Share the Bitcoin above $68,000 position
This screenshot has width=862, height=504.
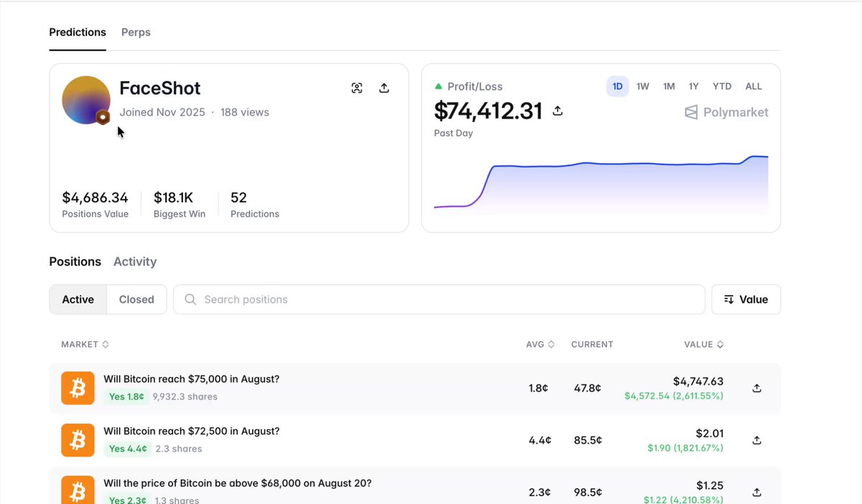click(x=756, y=493)
